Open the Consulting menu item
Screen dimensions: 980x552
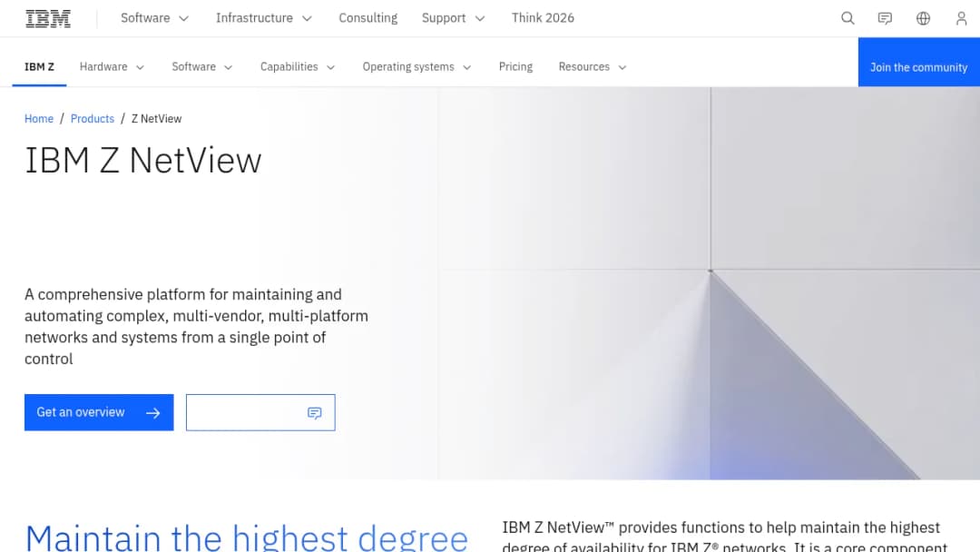click(368, 18)
